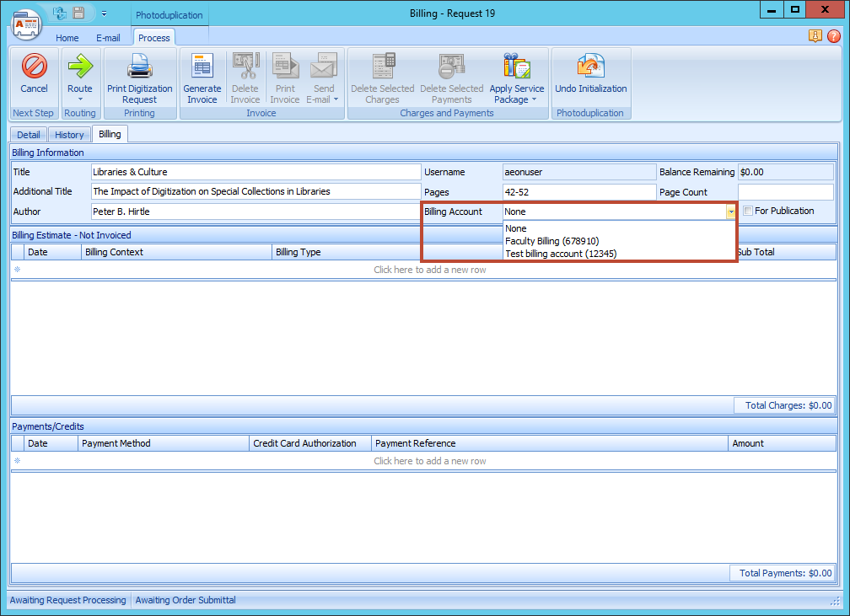850x616 pixels.
Task: Toggle the Route next step option
Action: tap(80, 76)
